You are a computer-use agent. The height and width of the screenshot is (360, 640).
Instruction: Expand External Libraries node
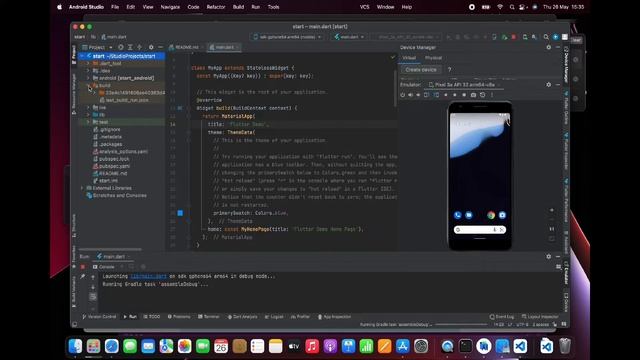coord(82,188)
